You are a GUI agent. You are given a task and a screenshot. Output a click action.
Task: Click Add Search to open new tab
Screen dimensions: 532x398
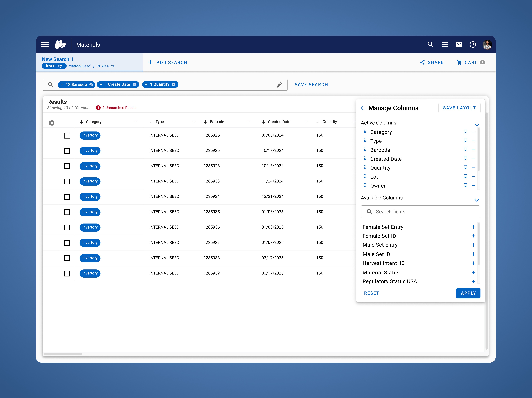pyautogui.click(x=168, y=62)
